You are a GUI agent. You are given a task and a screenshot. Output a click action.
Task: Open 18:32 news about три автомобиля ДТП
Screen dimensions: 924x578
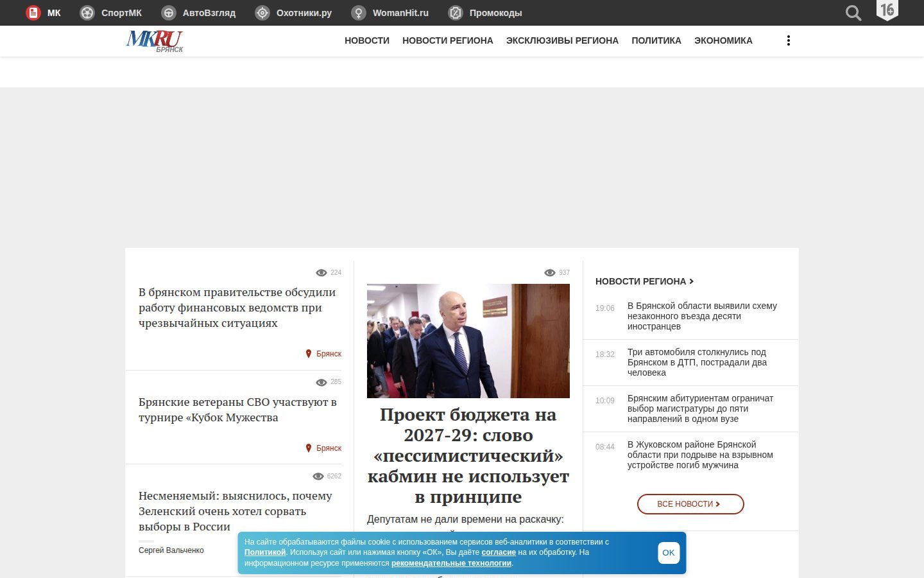[697, 362]
